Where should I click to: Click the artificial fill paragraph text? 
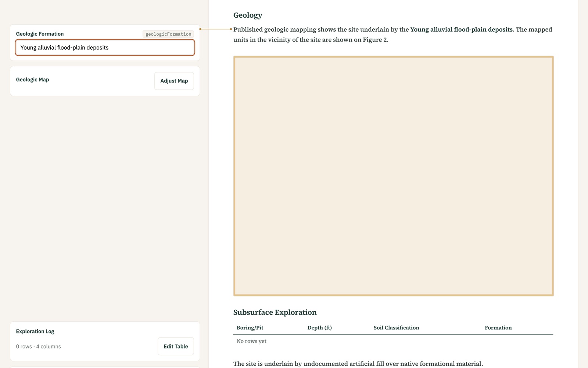click(x=358, y=364)
